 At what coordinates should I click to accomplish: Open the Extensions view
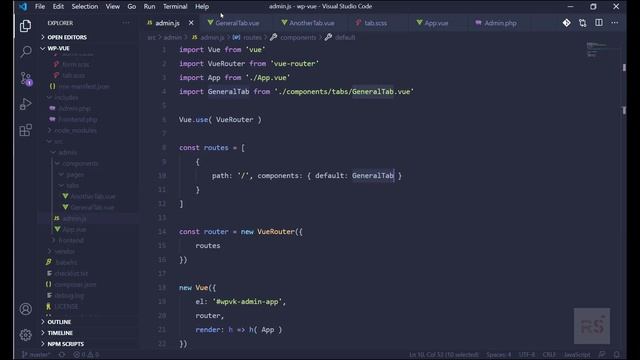[26, 130]
